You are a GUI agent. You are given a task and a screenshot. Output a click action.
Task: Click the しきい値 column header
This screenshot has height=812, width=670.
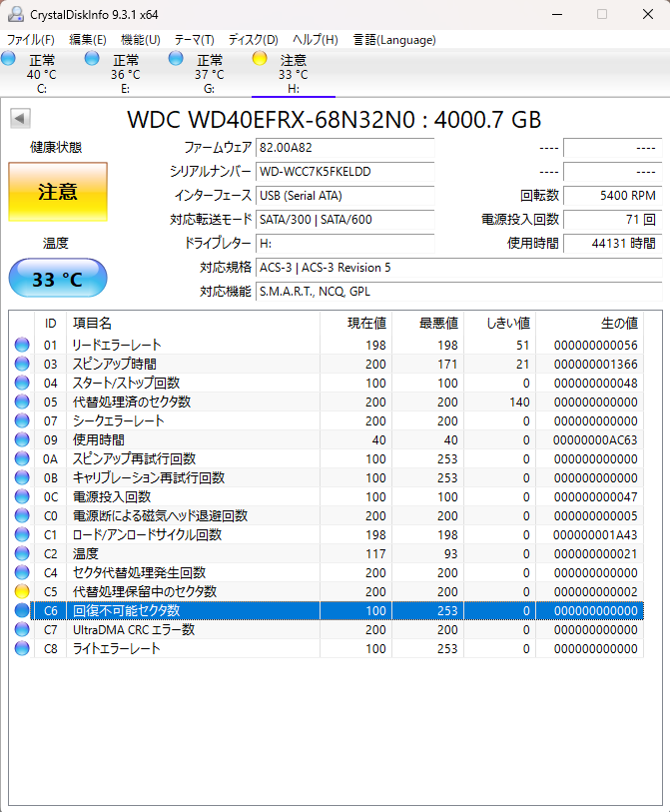point(500,324)
